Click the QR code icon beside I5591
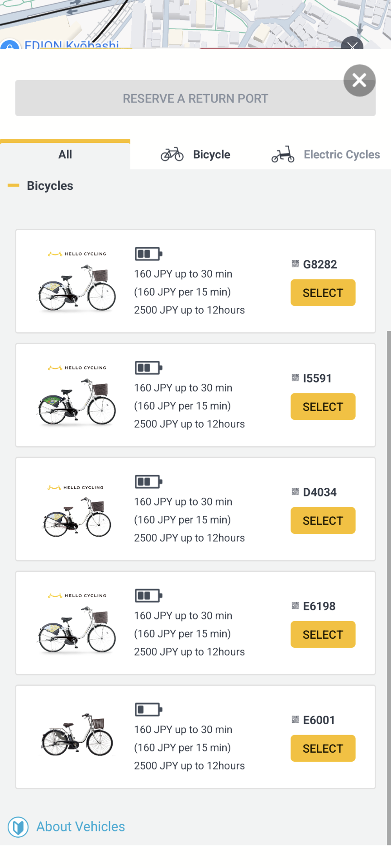This screenshot has height=868, width=391. point(296,378)
